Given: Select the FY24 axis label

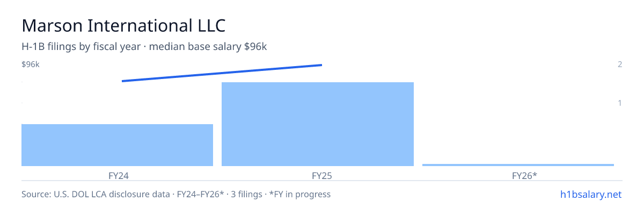Looking at the screenshot, I should (117, 175).
